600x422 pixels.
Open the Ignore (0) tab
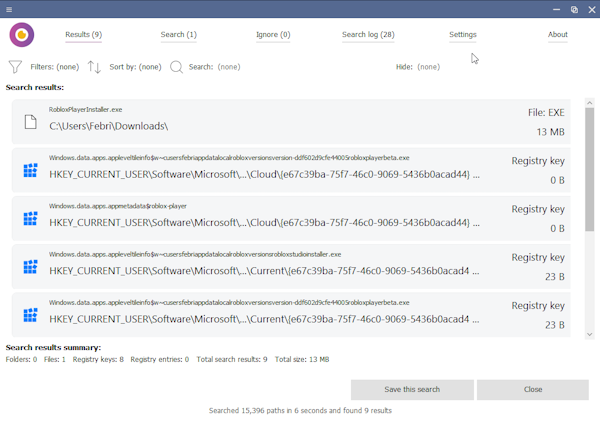pos(273,34)
